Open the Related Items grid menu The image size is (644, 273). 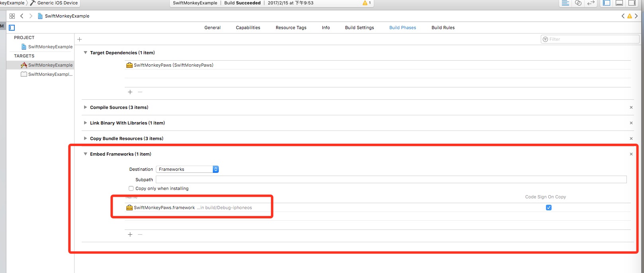tap(12, 16)
